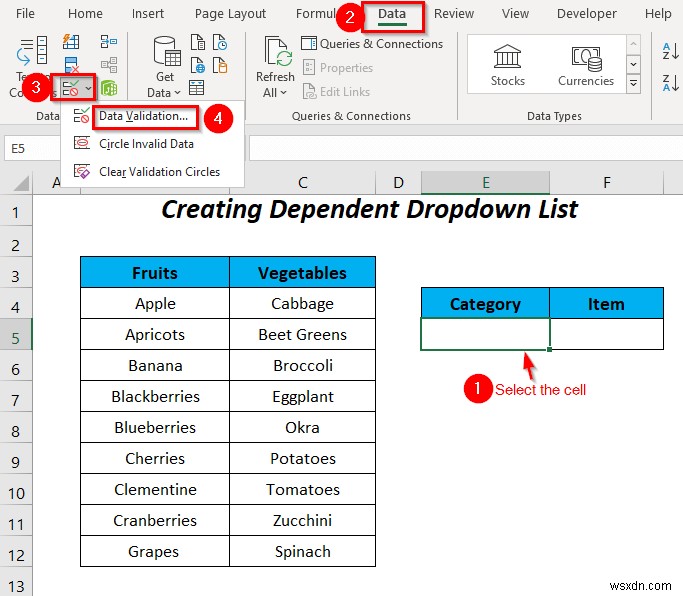
Task: Select column D header
Action: pos(398,183)
